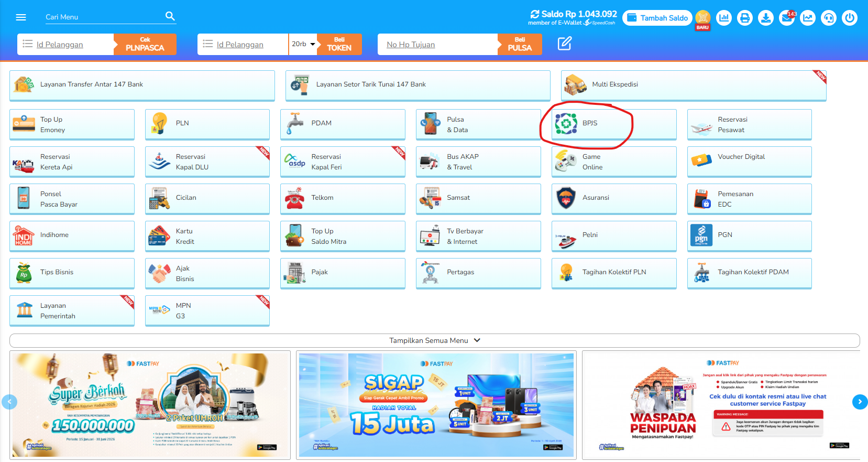Open the hamburger menu
The image size is (868, 462).
pyautogui.click(x=21, y=17)
